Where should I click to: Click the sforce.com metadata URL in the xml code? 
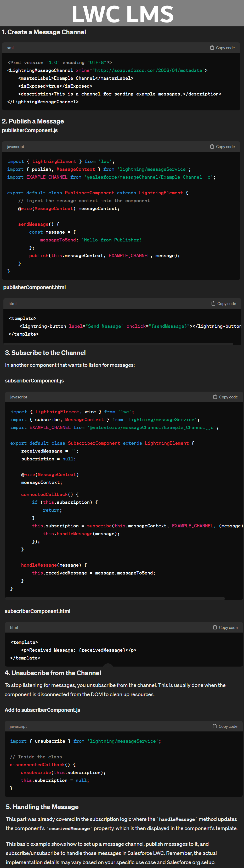149,70
